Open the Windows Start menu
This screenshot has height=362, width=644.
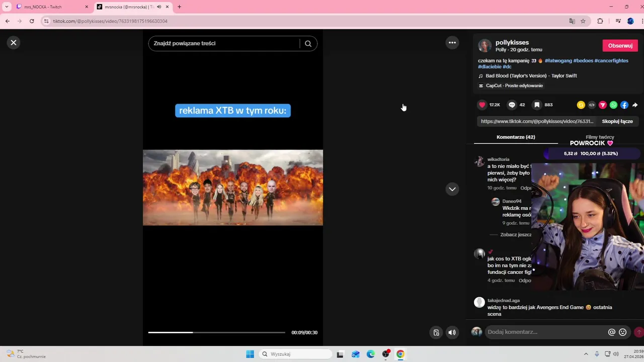click(x=250, y=354)
